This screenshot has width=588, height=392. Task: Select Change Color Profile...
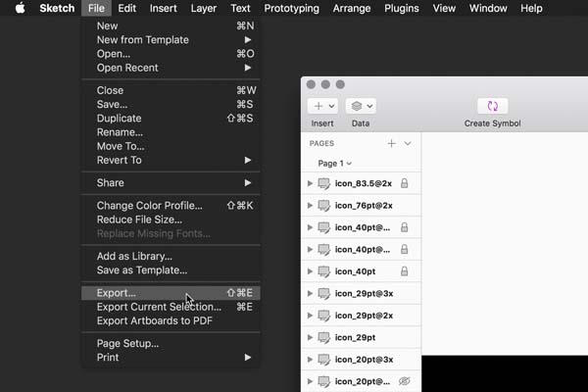(171, 206)
